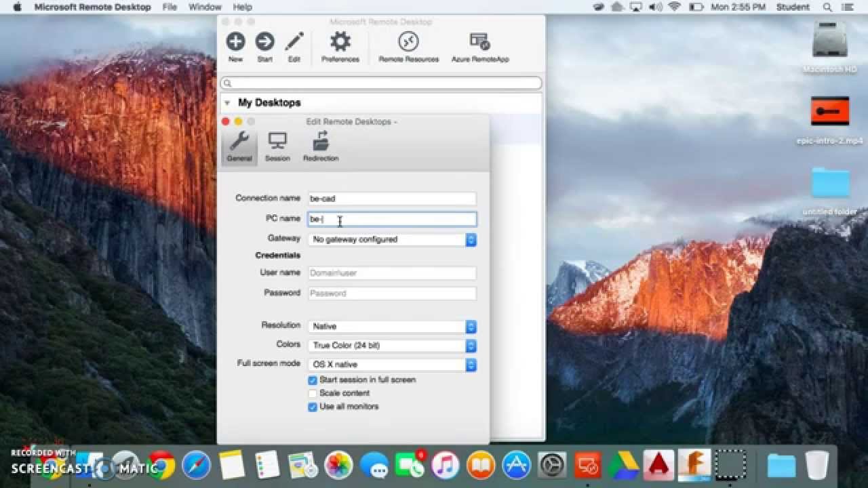Click the Password field

(x=392, y=293)
